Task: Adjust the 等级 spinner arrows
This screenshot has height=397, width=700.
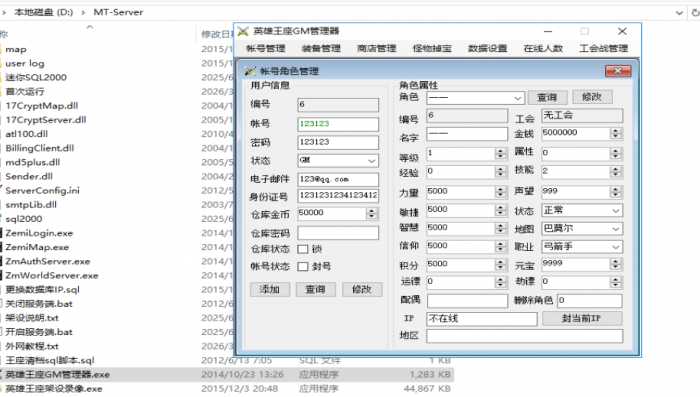Action: (x=500, y=154)
